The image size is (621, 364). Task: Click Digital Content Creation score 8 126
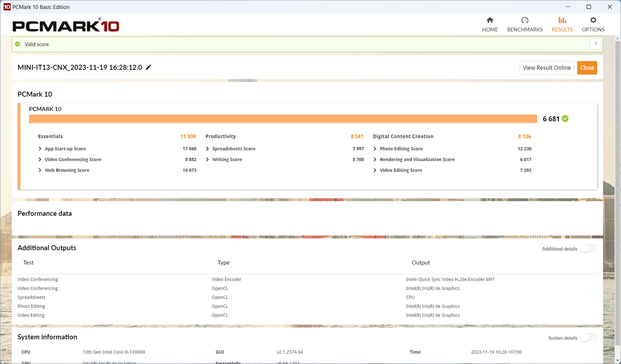point(525,136)
